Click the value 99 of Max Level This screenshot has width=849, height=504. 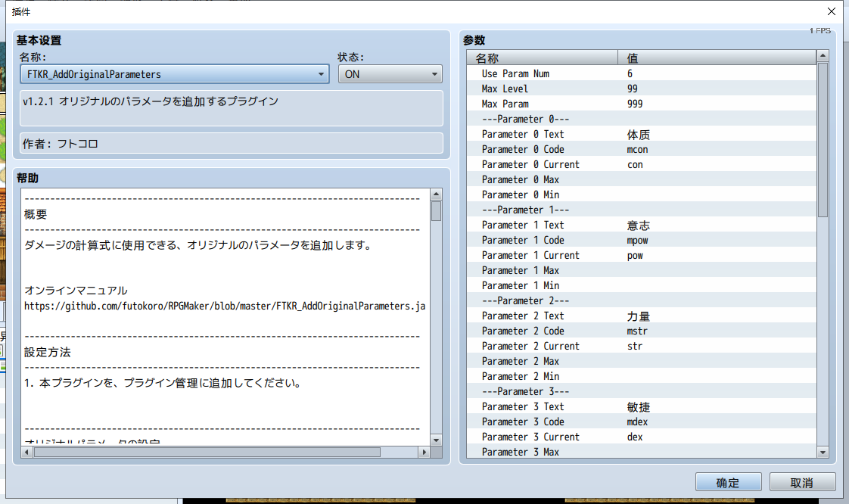click(x=633, y=89)
